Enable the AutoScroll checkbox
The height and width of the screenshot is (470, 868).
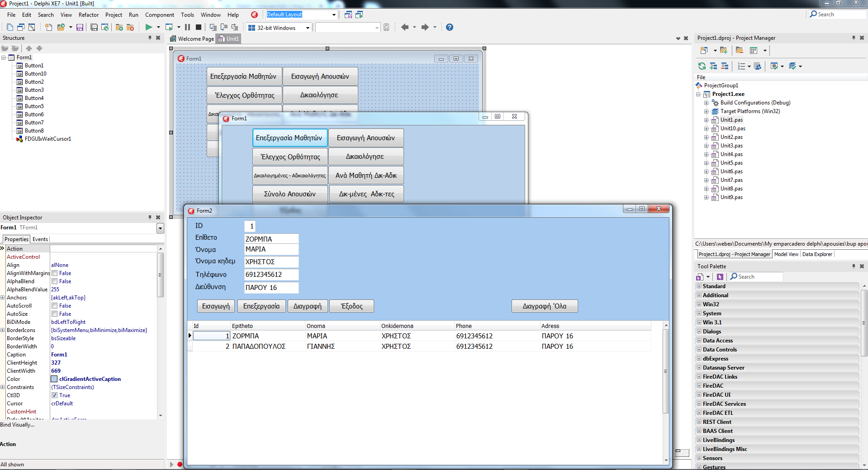[54, 306]
